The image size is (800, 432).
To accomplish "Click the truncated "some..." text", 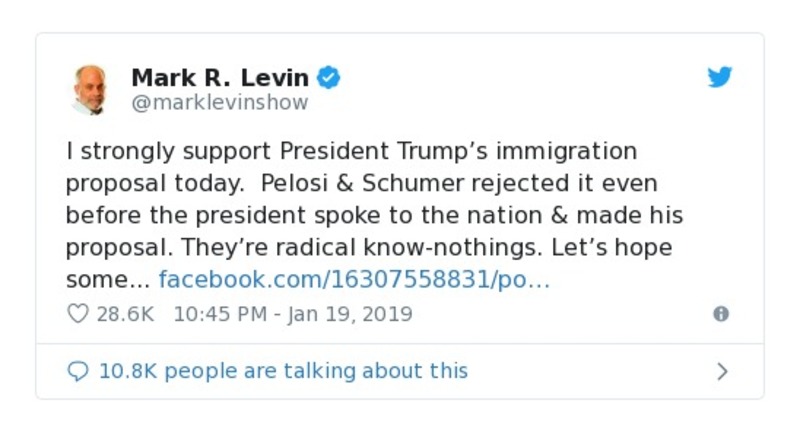I will [106, 280].
